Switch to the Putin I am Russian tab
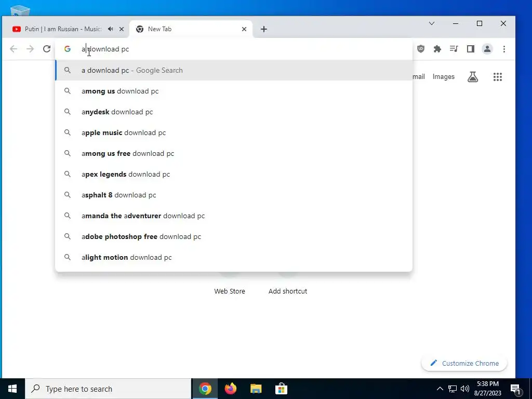Viewport: 532px width, 399px height. pyautogui.click(x=64, y=29)
